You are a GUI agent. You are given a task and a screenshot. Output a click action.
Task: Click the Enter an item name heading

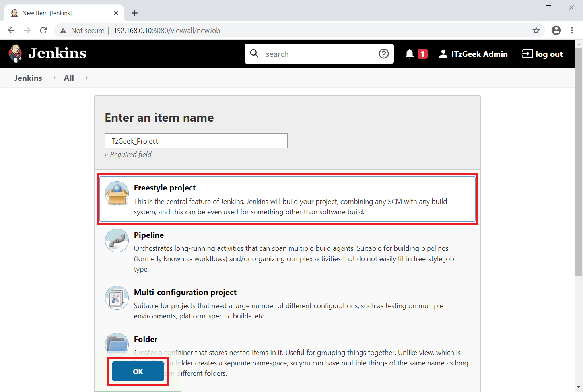(x=159, y=118)
